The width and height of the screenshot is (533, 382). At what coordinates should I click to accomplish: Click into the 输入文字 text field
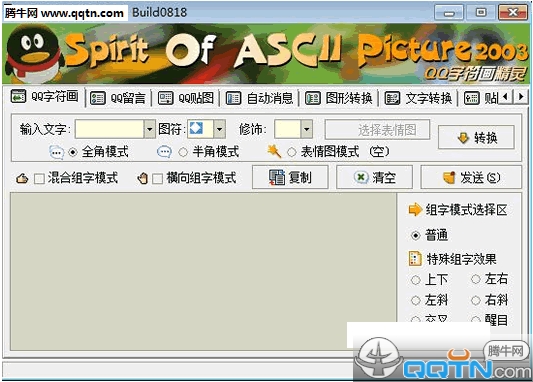coord(109,129)
